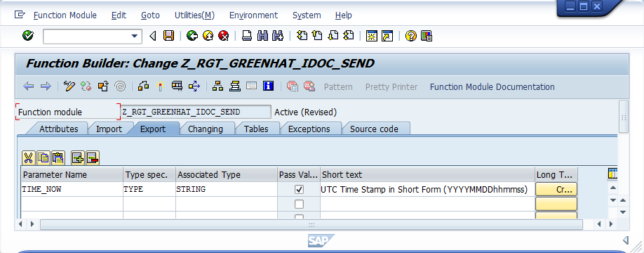Click the Set/Delete External Breakpoint icon
The image size is (644, 253).
click(309, 86)
